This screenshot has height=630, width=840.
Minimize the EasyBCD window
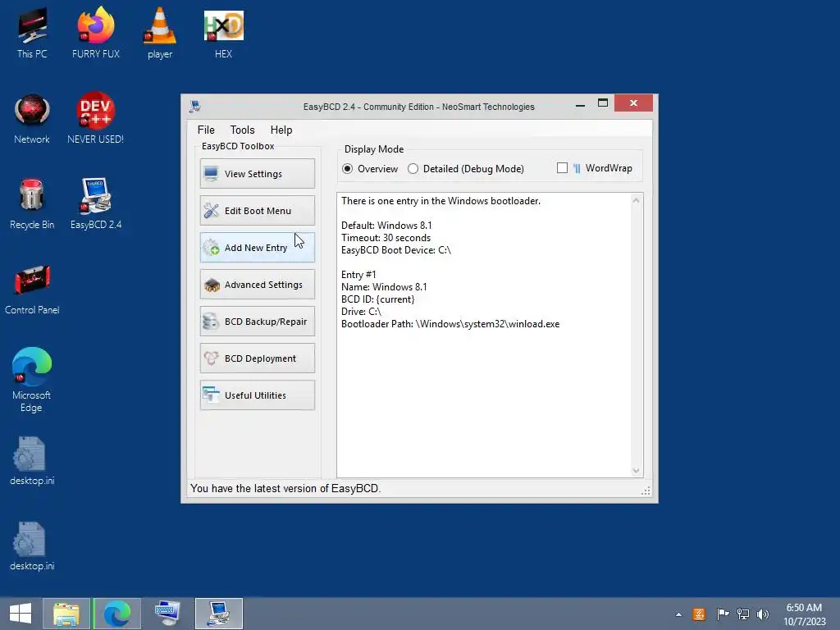pos(580,104)
